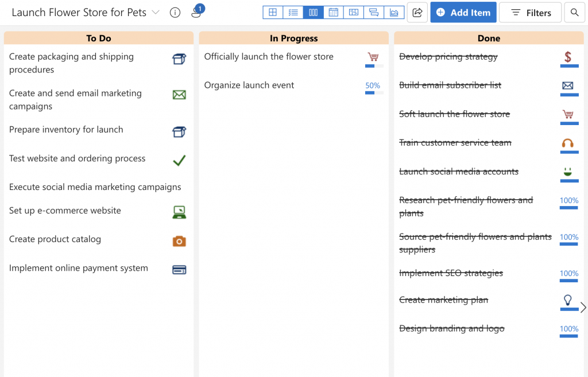Open the conversation bubbles view

click(374, 12)
